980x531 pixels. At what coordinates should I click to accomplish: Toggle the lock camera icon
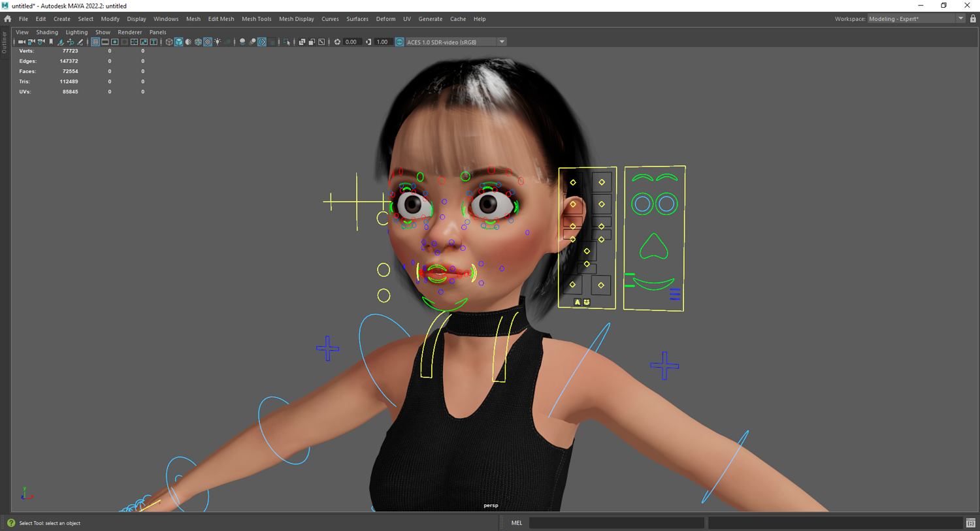[x=31, y=42]
